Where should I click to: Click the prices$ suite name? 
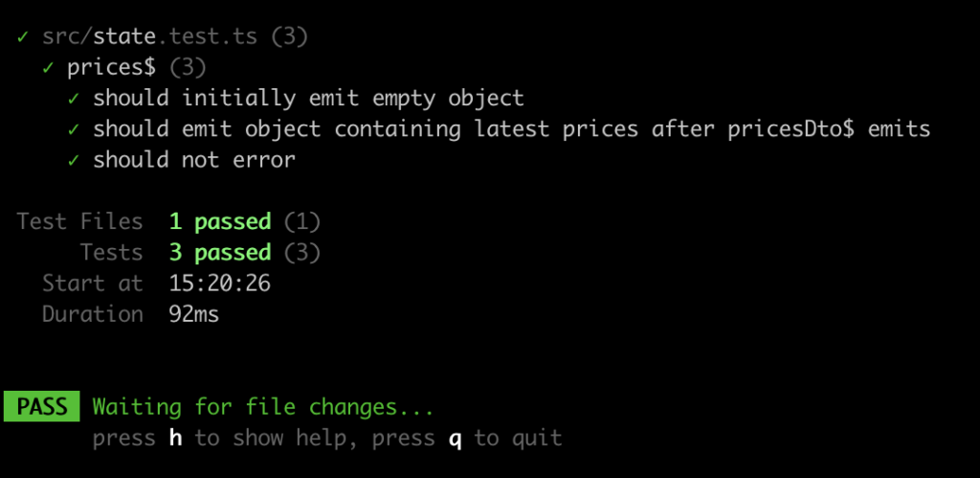click(x=111, y=68)
